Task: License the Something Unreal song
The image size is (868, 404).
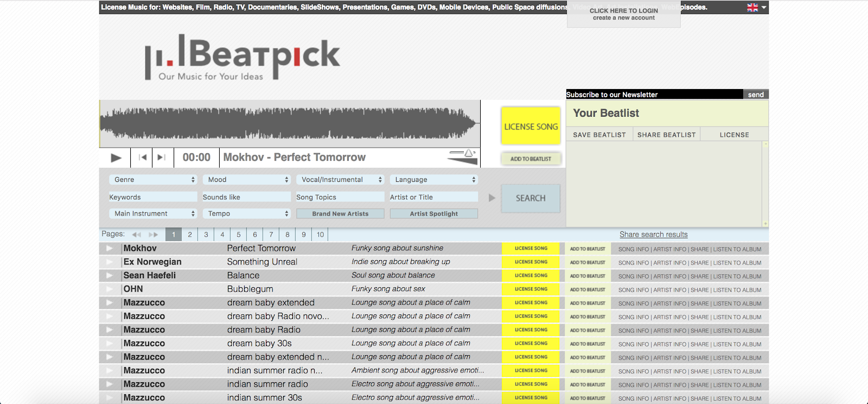Action: [x=531, y=262]
